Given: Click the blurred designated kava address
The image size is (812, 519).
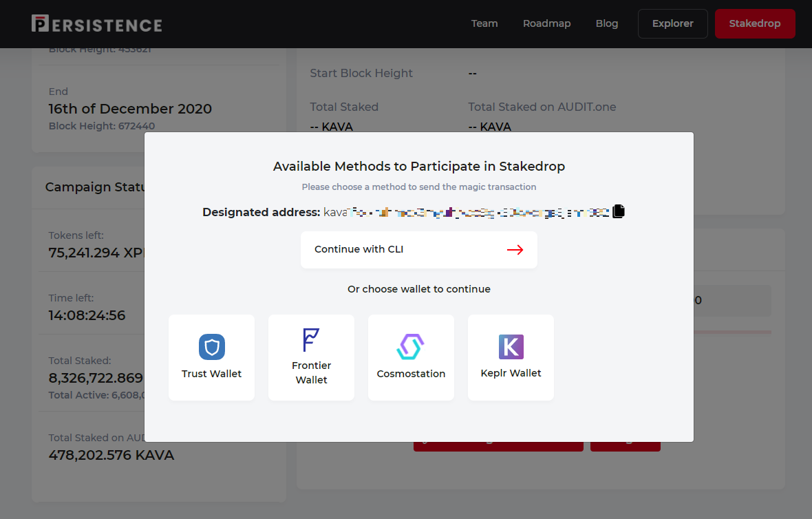Looking at the screenshot, I should pyautogui.click(x=467, y=212).
